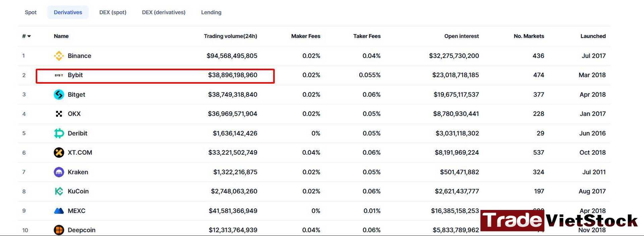This screenshot has height=236, width=644.
Task: Click XT.COM markets count 537
Action: click(539, 153)
